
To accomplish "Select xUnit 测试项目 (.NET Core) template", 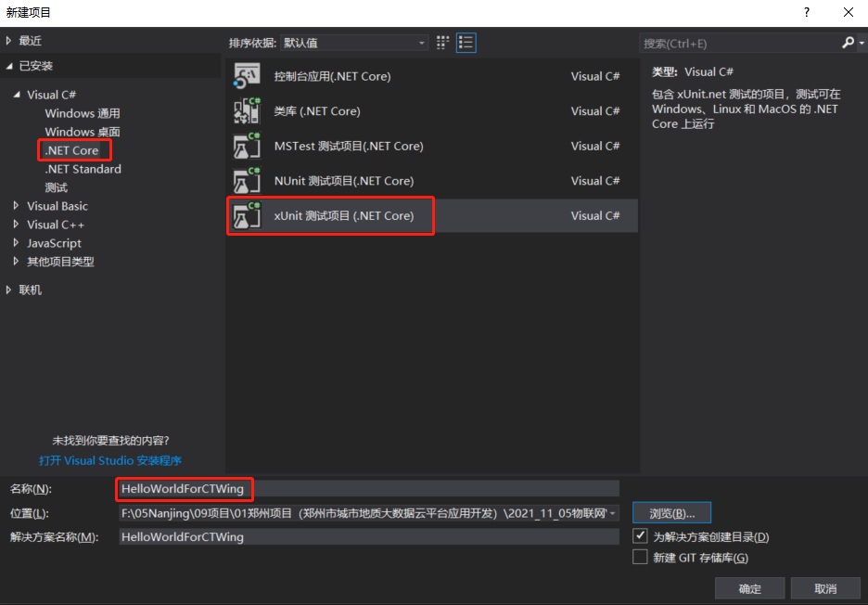I will click(432, 215).
